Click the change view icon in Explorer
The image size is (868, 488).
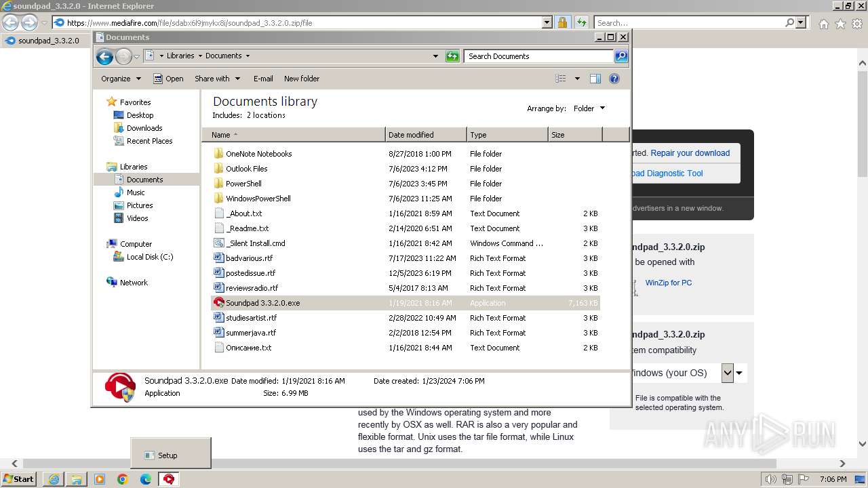tap(561, 79)
